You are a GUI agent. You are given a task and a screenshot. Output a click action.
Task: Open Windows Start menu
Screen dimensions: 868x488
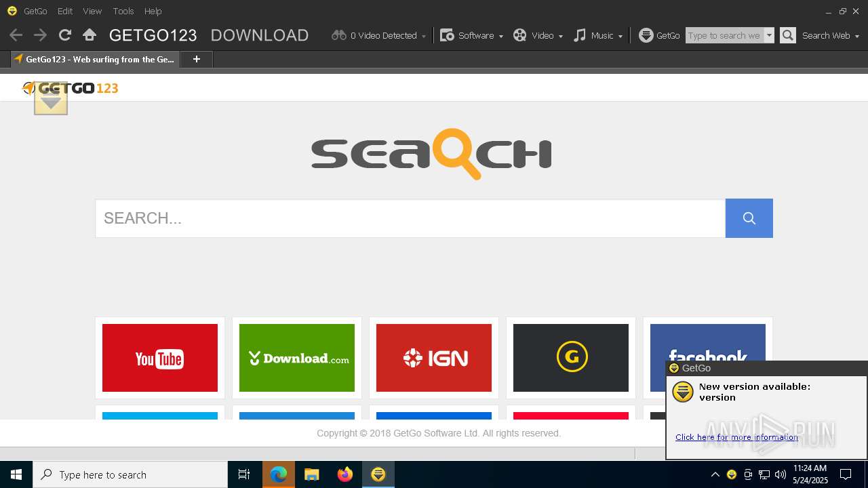(16, 474)
